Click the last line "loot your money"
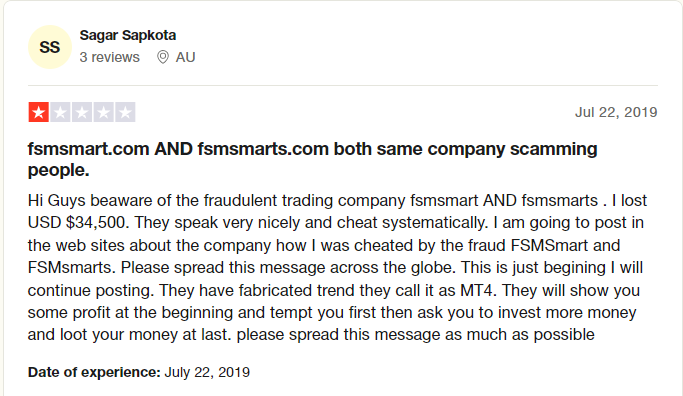The height and width of the screenshot is (396, 683). click(311, 335)
